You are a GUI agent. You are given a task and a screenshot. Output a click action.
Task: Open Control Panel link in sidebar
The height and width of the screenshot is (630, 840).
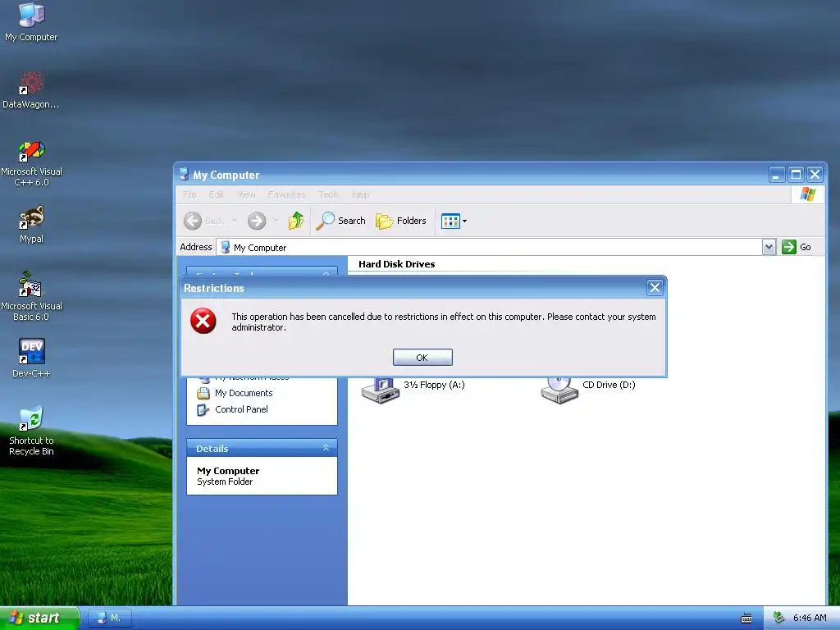pos(232,410)
